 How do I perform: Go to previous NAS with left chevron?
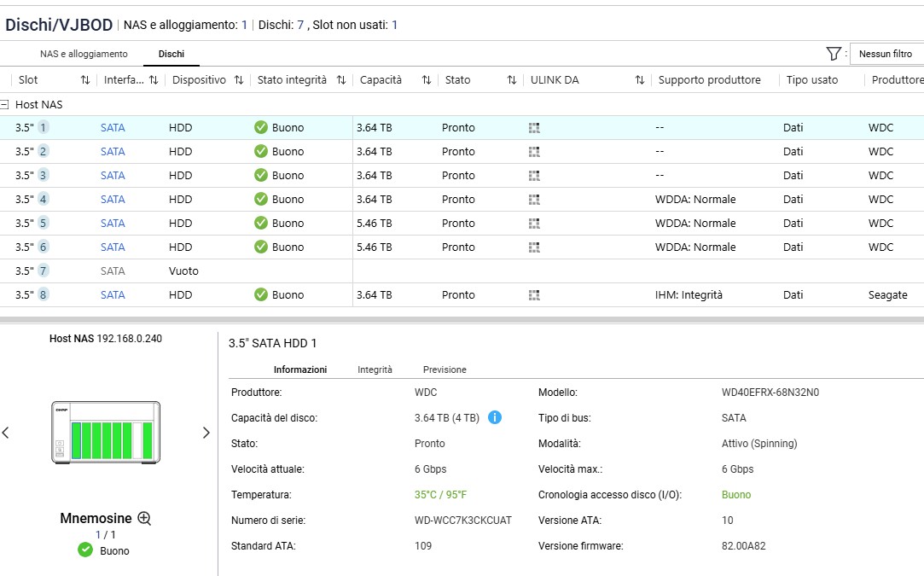(x=6, y=433)
